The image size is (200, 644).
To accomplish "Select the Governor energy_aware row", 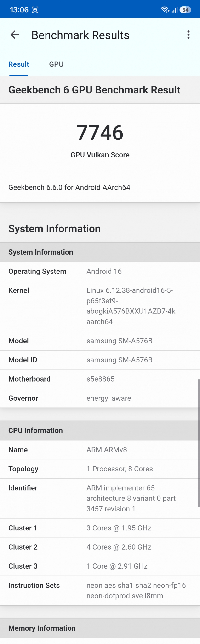I will tap(100, 398).
